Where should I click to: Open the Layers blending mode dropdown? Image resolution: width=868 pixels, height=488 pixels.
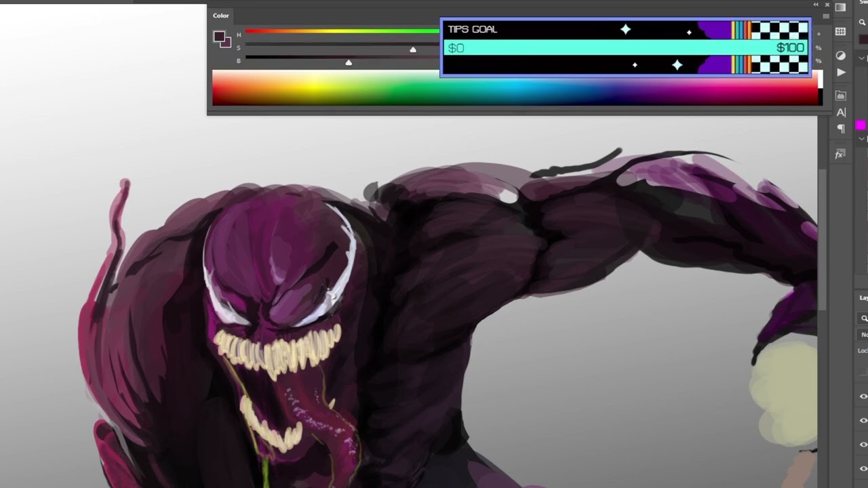coord(864,335)
